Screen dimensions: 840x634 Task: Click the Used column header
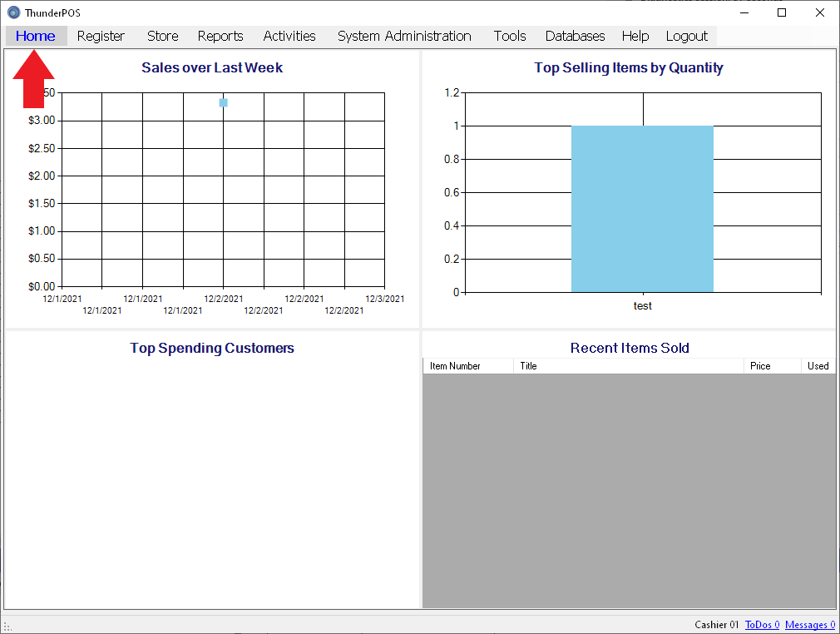coord(818,366)
